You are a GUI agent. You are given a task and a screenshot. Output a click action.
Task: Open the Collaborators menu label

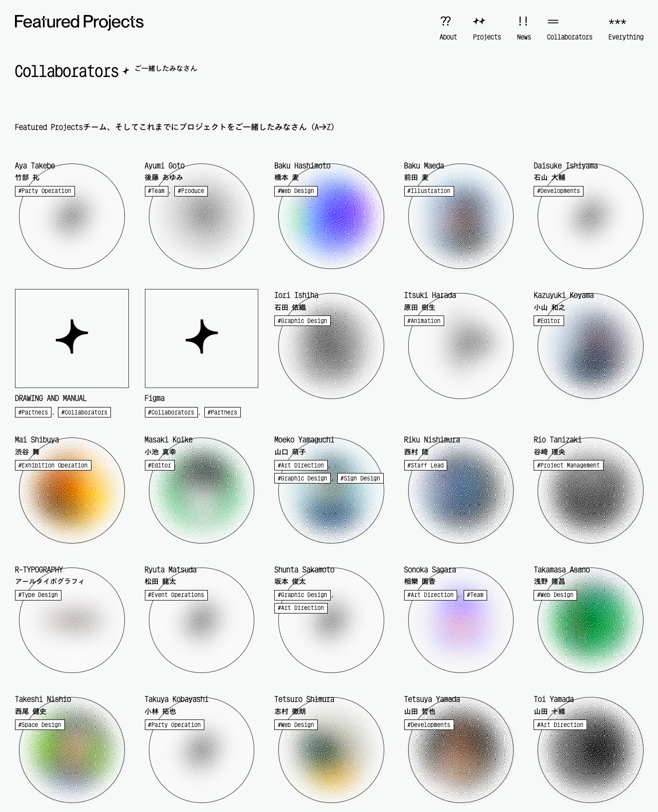570,37
